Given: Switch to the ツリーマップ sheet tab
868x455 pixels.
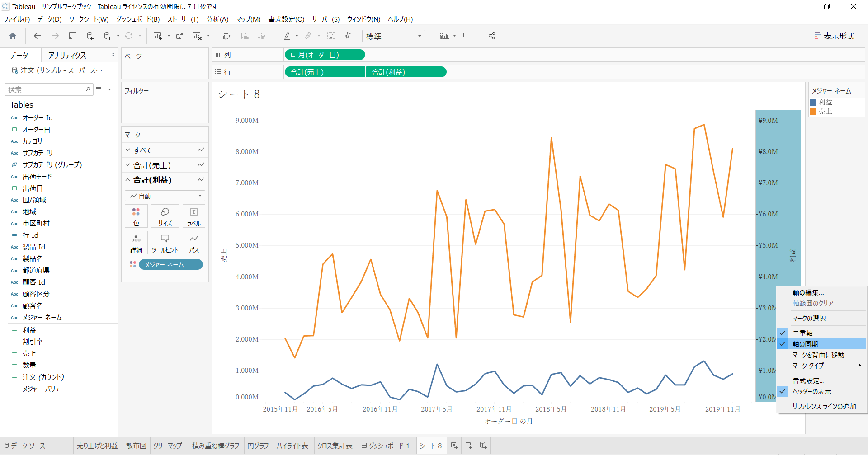Looking at the screenshot, I should (168, 446).
